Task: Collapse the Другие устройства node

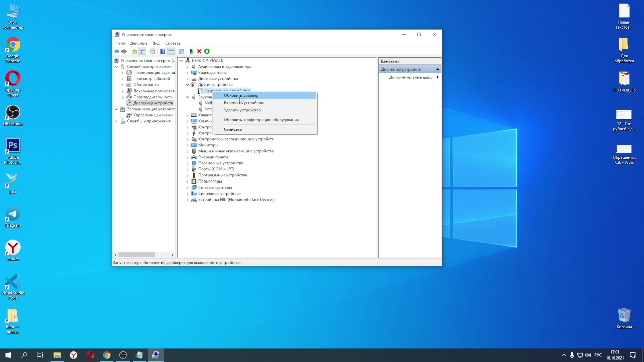Action: [188, 85]
